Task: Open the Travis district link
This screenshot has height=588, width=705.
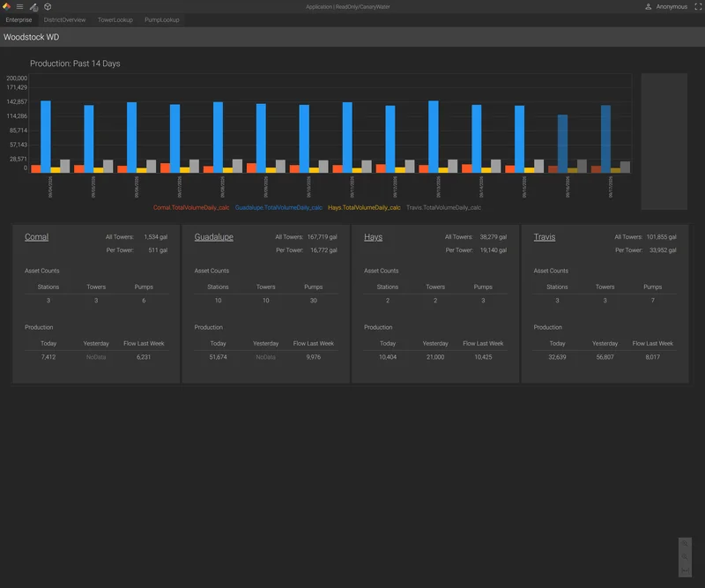Action: (545, 237)
